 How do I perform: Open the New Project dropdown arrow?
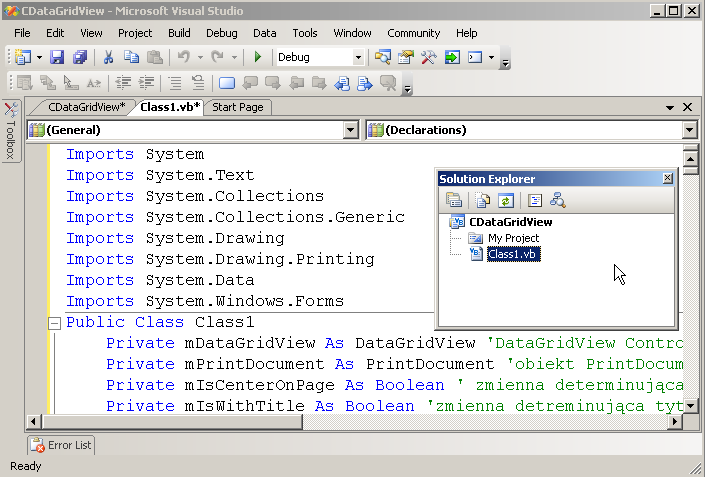(39, 58)
